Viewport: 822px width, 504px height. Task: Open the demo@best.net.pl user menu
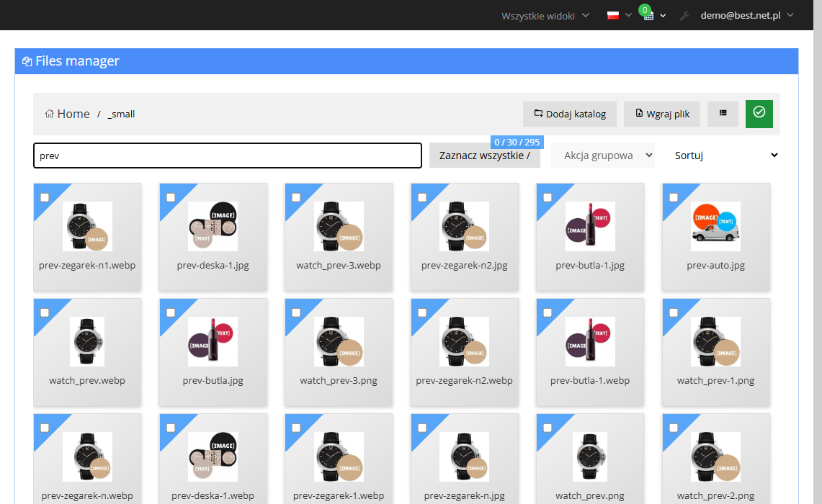pos(747,15)
